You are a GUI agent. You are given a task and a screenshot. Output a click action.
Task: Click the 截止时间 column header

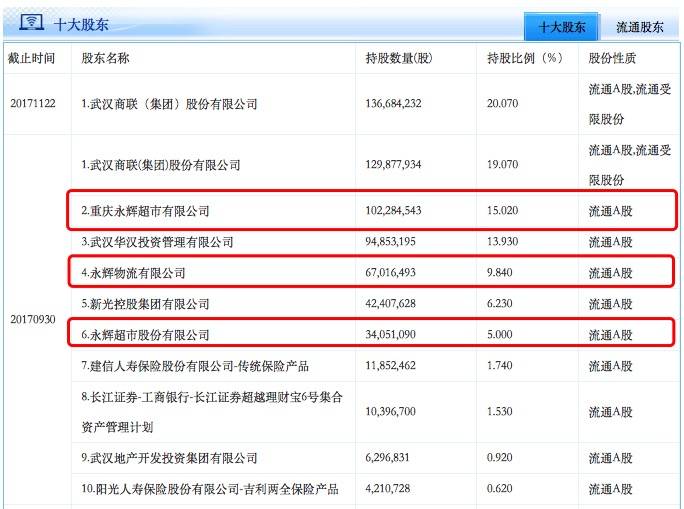point(31,58)
